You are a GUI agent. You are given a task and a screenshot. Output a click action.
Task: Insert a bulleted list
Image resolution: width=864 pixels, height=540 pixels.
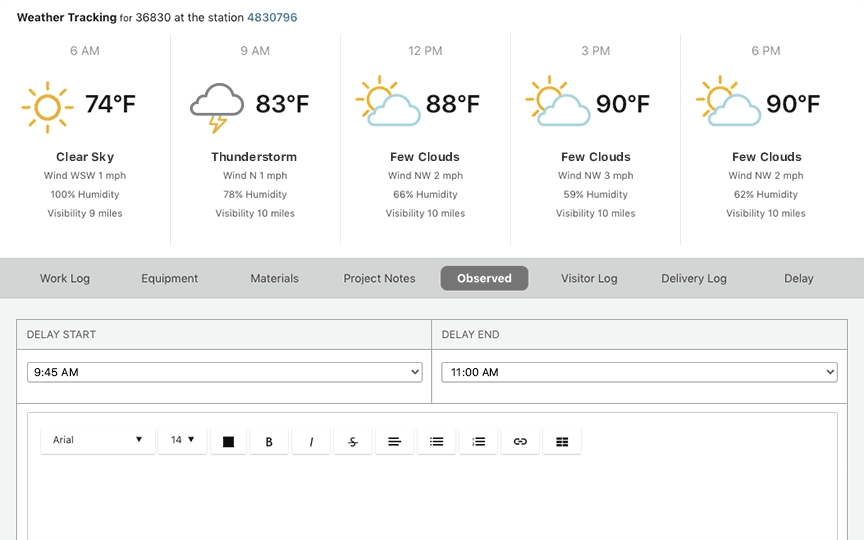437,441
